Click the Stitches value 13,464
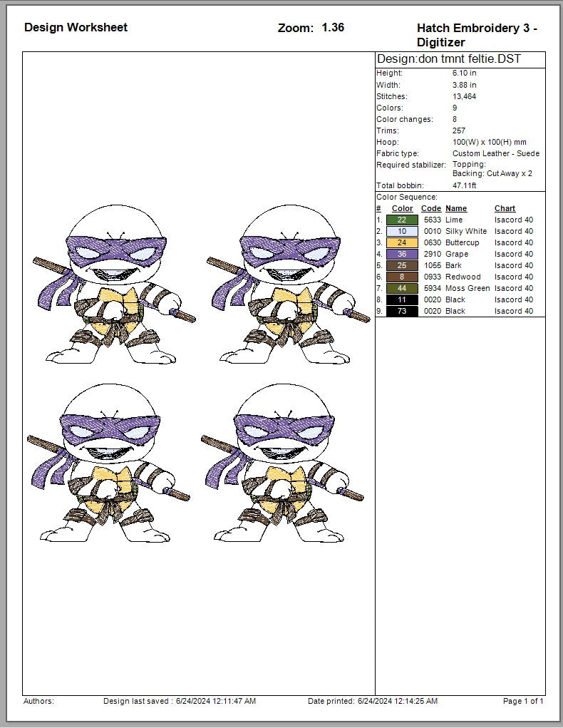This screenshot has height=728, width=563. tap(464, 96)
